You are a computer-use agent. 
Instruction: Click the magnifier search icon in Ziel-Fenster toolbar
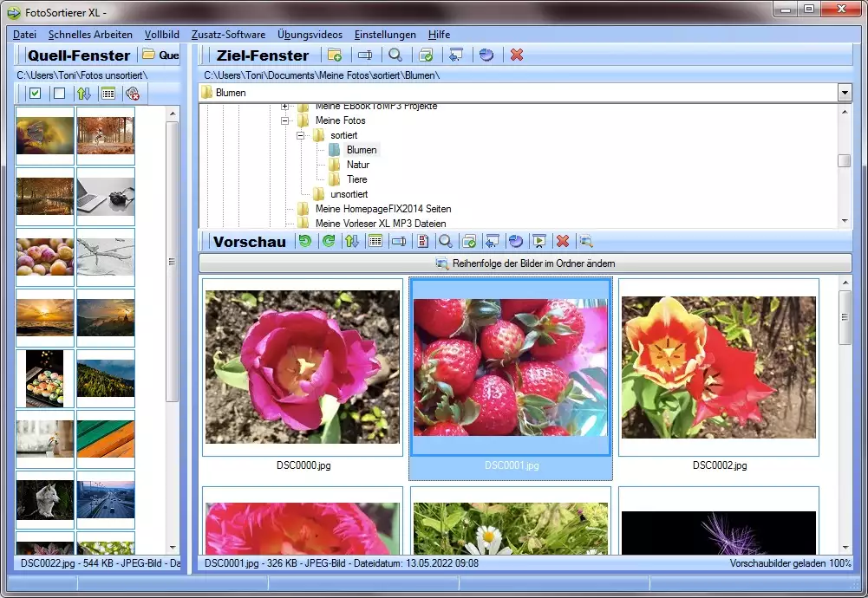395,55
